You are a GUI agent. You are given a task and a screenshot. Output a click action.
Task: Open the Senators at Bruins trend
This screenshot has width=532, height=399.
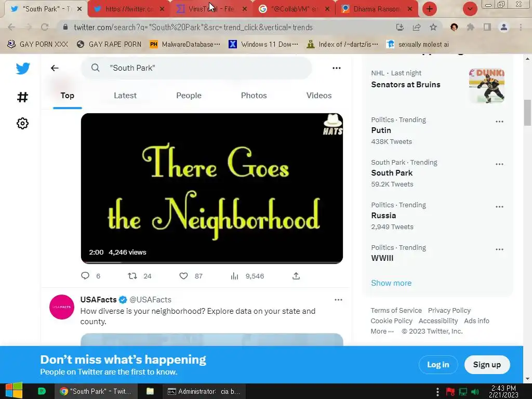[405, 85]
